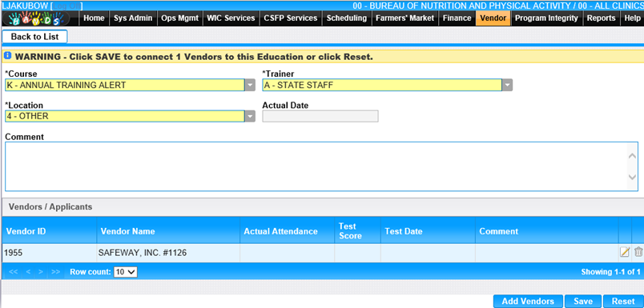This screenshot has width=644, height=308.
Task: Click into the Actual Date field
Action: tap(320, 116)
